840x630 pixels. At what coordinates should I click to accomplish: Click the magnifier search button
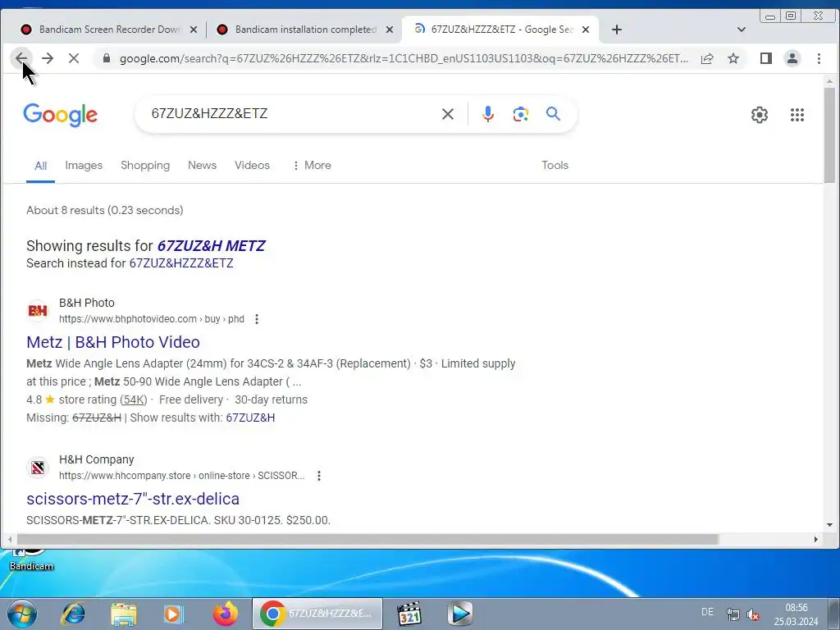[554, 113]
